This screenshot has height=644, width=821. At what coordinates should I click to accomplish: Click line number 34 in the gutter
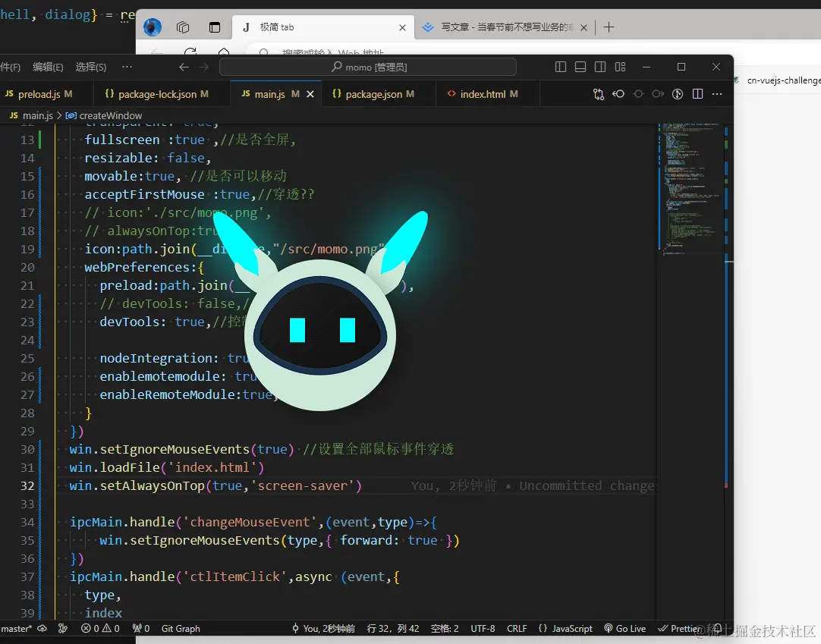(27, 522)
